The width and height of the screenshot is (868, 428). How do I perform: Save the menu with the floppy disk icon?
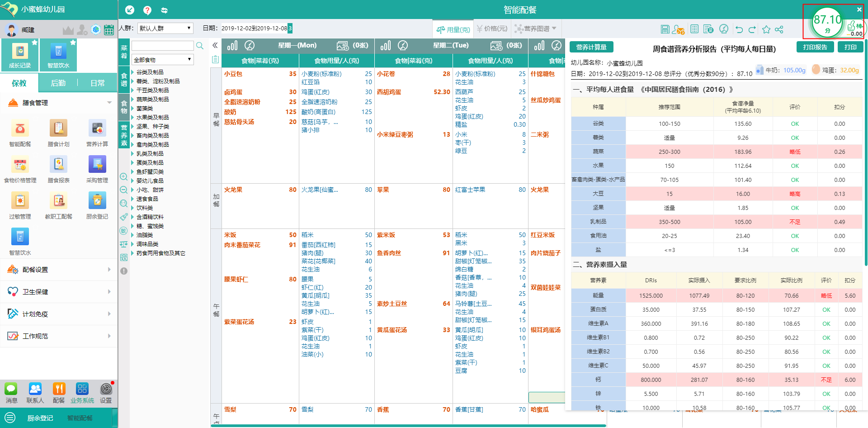click(x=665, y=29)
